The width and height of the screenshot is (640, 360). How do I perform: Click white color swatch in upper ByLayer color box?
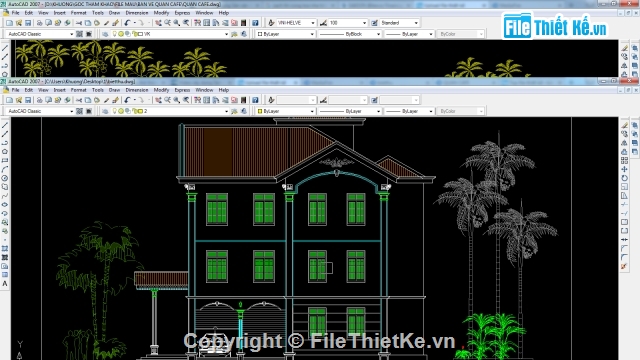(260, 34)
